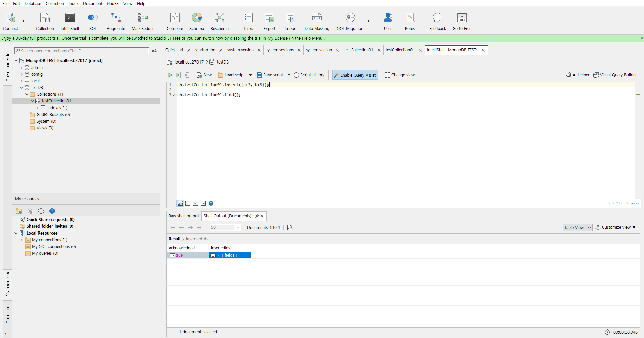
Task: Refresh the My resources panel
Action: [x=41, y=211]
